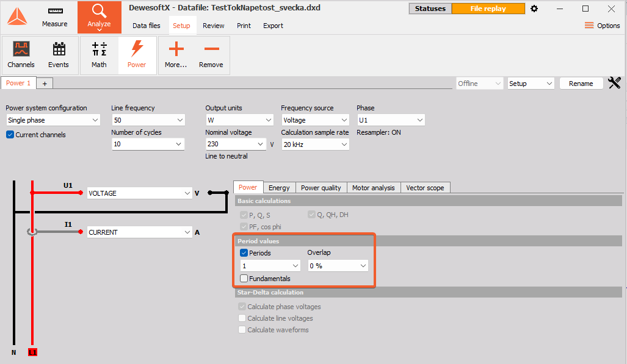Open the Phase U1 dropdown
Image resolution: width=627 pixels, height=364 pixels.
pyautogui.click(x=391, y=120)
